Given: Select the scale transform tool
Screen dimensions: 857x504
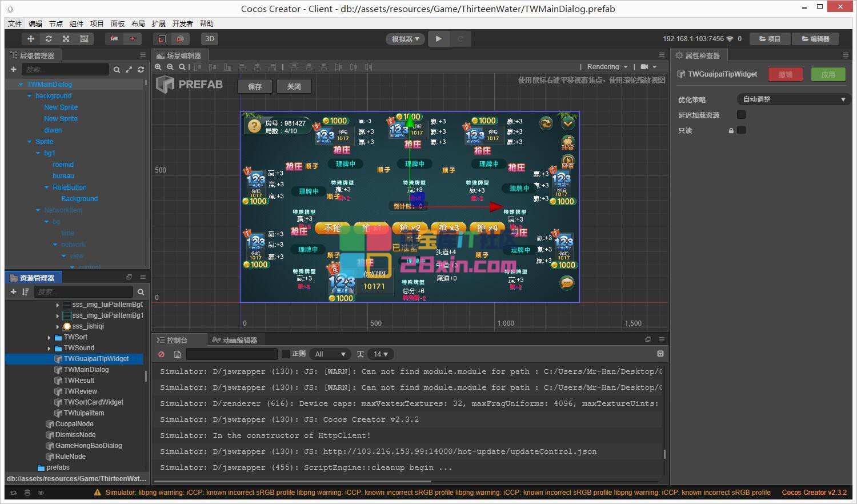Looking at the screenshot, I should pos(66,39).
